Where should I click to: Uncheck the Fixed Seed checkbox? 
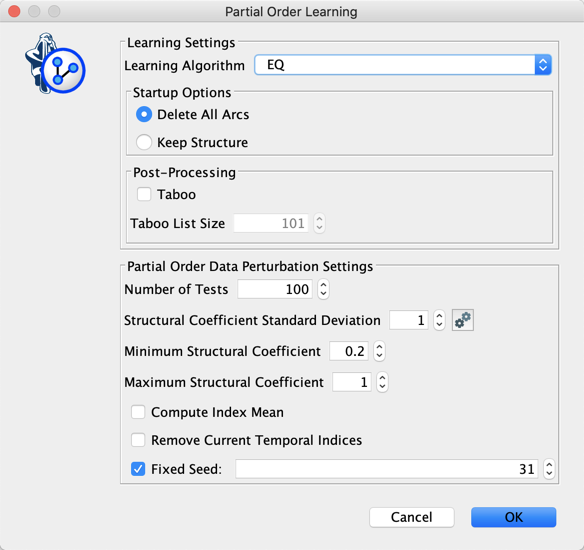(138, 469)
